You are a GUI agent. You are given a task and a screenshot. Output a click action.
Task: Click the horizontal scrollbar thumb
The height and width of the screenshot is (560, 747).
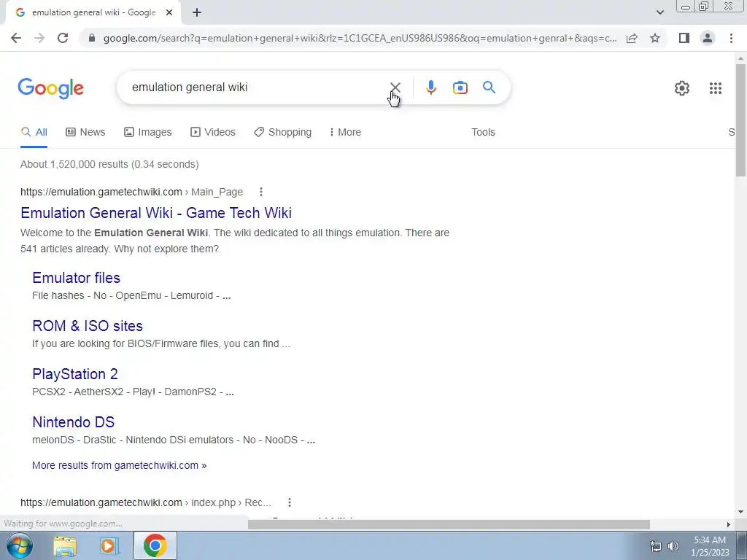tap(449, 524)
